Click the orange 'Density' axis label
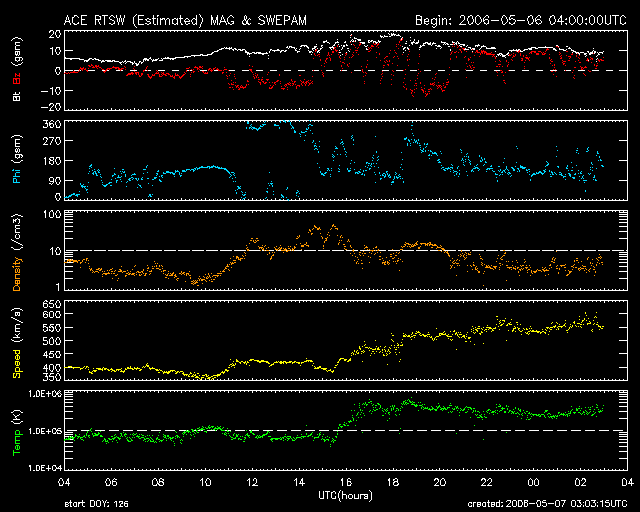Screen dimensions: 640x512 [16, 274]
